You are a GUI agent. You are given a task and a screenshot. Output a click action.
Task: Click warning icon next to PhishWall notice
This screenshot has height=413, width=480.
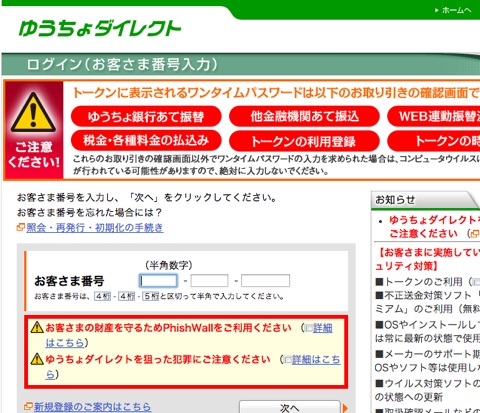click(37, 328)
